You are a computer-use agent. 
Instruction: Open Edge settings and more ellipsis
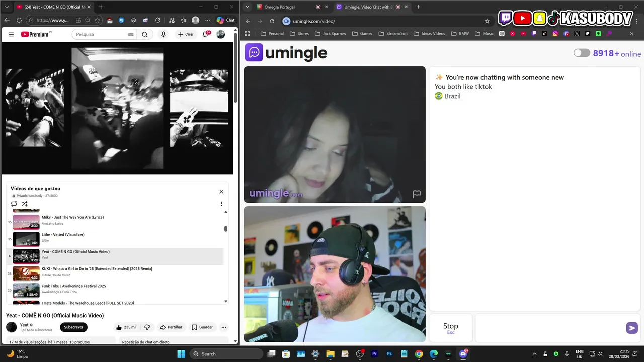point(207,20)
